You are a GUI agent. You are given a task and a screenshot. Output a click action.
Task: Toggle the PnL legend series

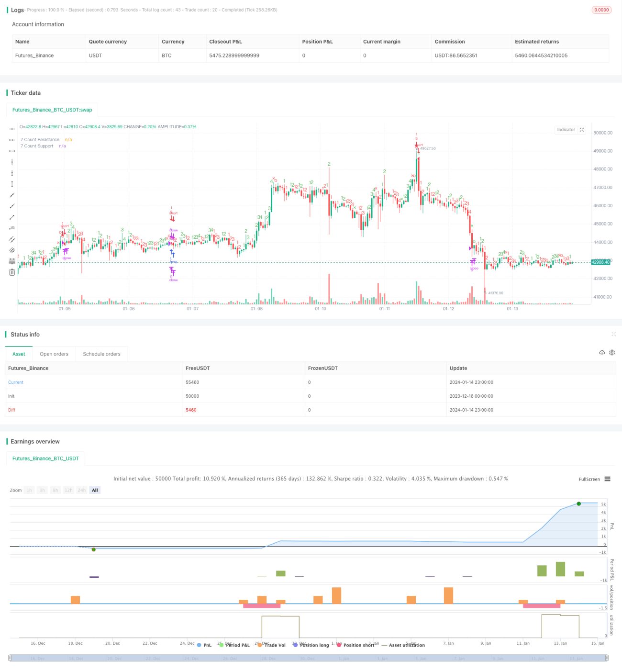point(204,645)
